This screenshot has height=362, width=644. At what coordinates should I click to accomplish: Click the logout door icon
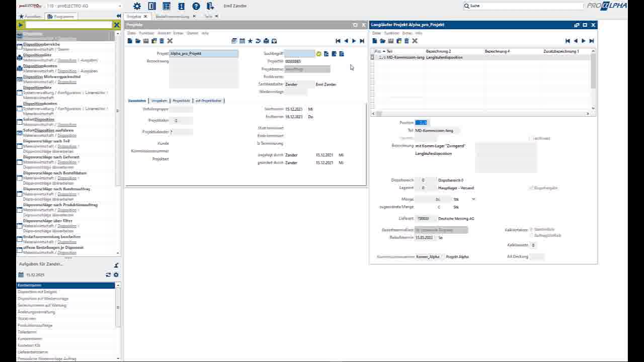(x=210, y=6)
